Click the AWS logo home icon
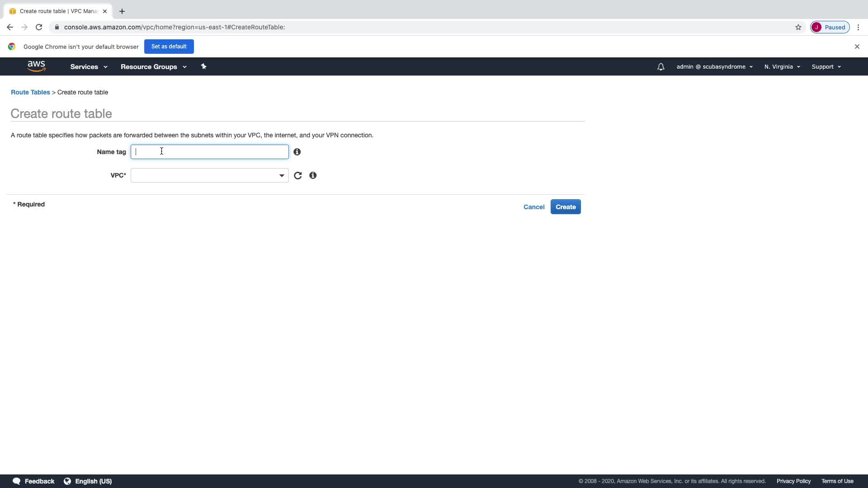Viewport: 868px width, 488px height. 36,66
